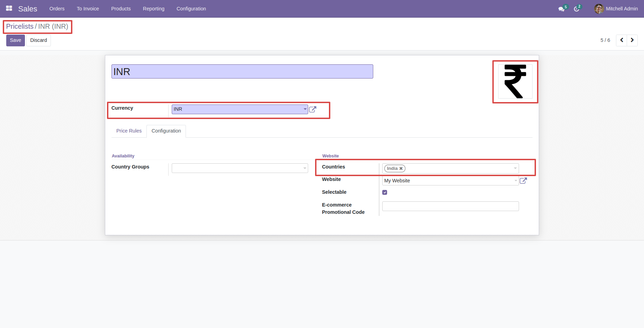Click the 5 / 6 pager counter

605,40
